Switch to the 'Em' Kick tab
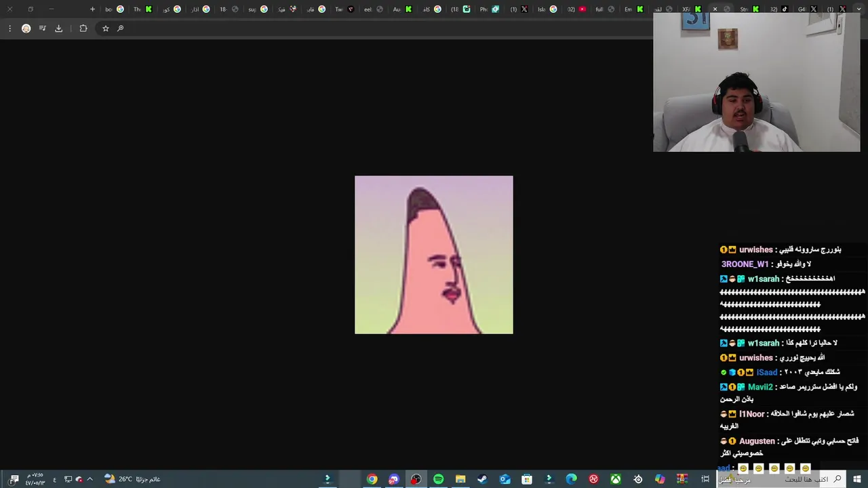Viewport: 868px width, 488px height. (x=633, y=9)
